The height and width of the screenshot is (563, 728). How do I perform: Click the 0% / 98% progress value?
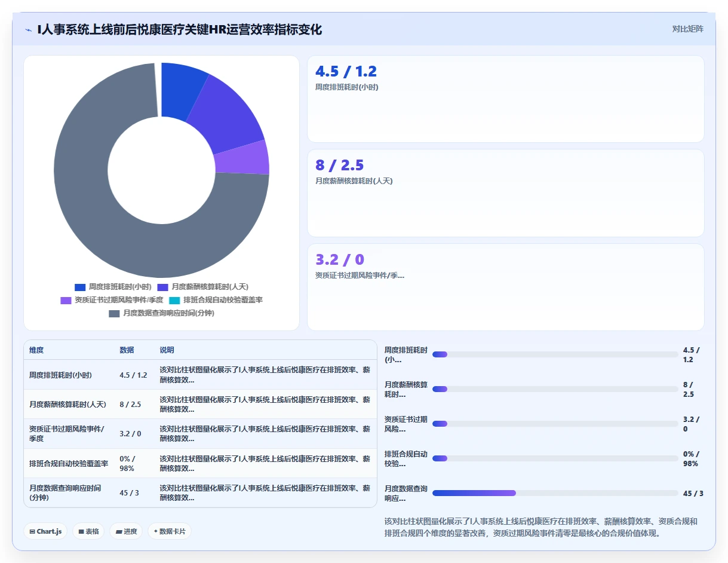click(x=691, y=459)
